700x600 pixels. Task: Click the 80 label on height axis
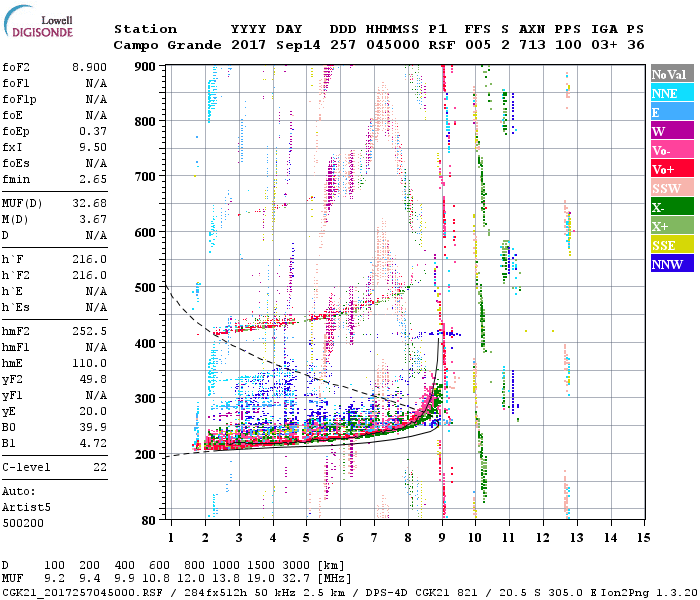pyautogui.click(x=149, y=520)
